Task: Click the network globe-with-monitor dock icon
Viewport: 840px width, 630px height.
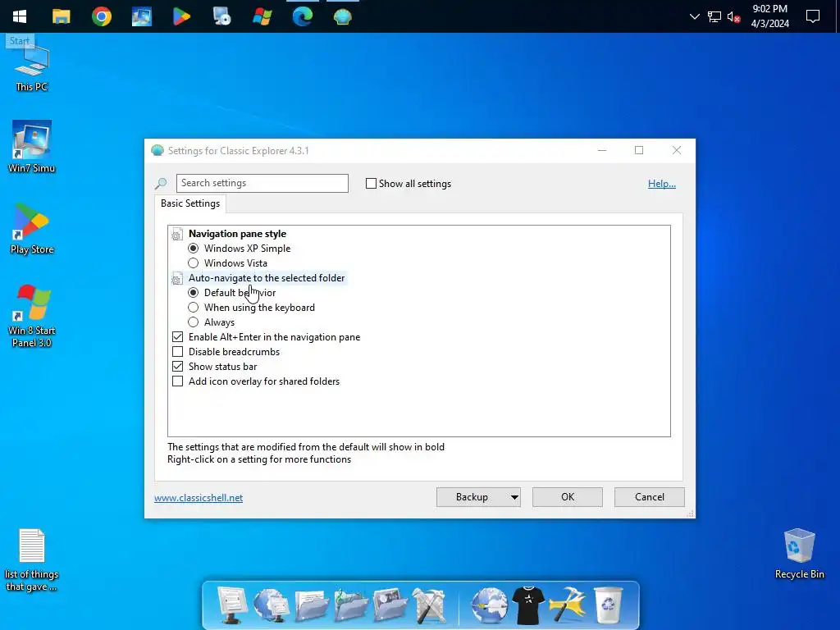Action: (x=271, y=605)
